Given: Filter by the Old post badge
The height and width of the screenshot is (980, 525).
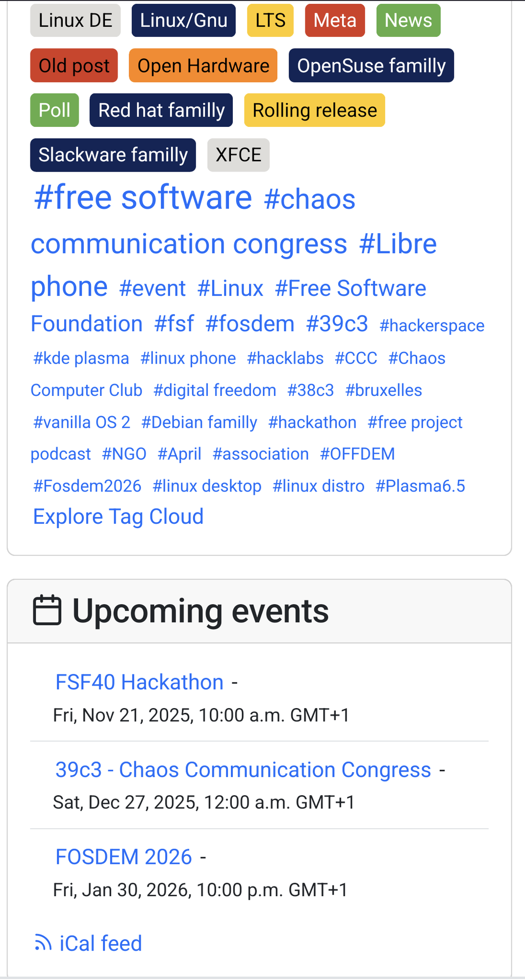Looking at the screenshot, I should [74, 66].
